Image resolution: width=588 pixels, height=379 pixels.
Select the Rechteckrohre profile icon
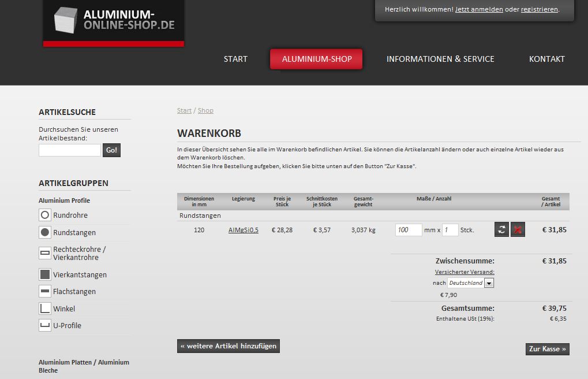pyautogui.click(x=45, y=253)
